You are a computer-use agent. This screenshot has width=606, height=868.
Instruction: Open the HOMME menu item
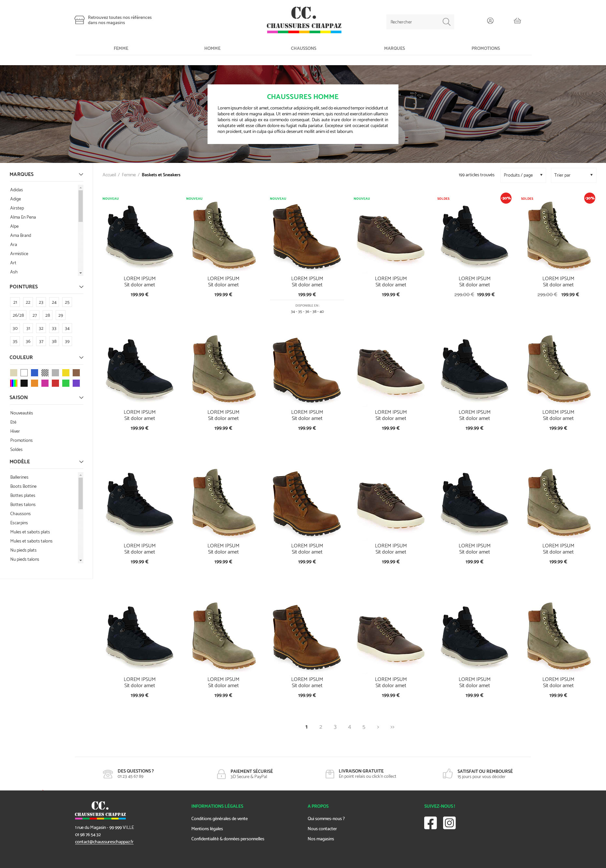pyautogui.click(x=212, y=49)
